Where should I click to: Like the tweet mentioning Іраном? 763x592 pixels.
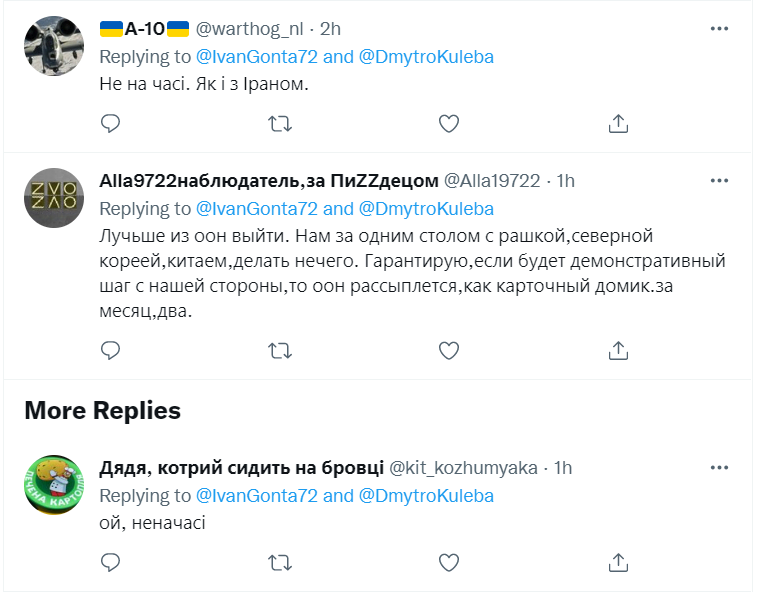[450, 123]
